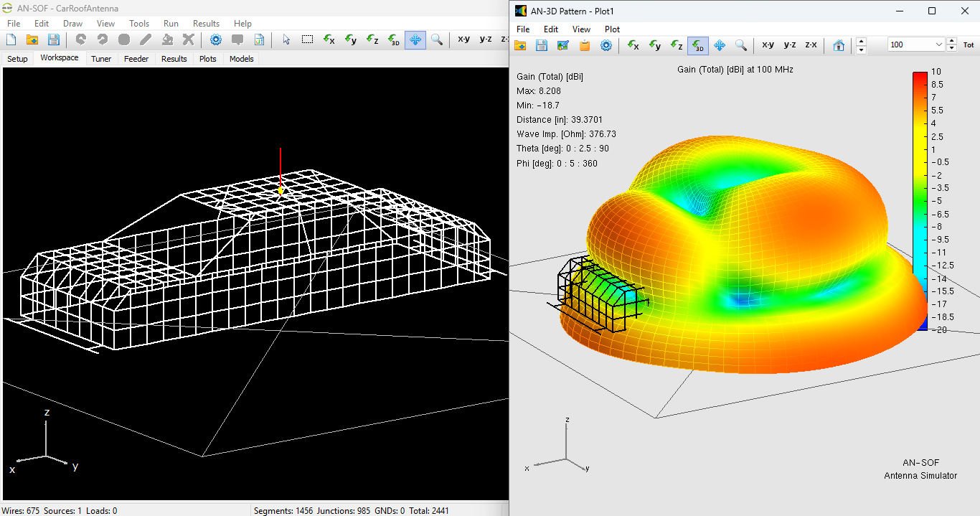Click the Run simulation gear icon in AN-SOF
Viewport: 980px width, 516px height.
(x=216, y=39)
